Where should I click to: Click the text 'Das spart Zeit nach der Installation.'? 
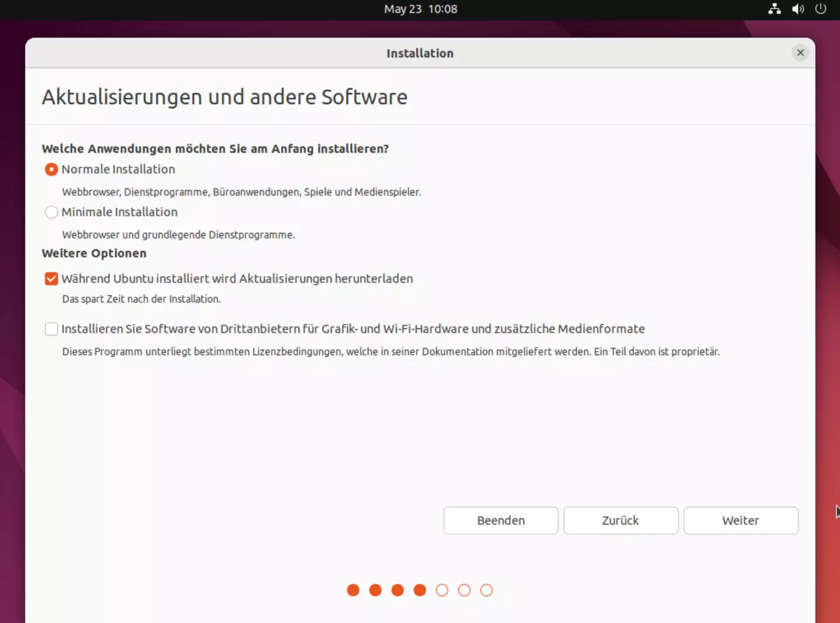pos(142,299)
